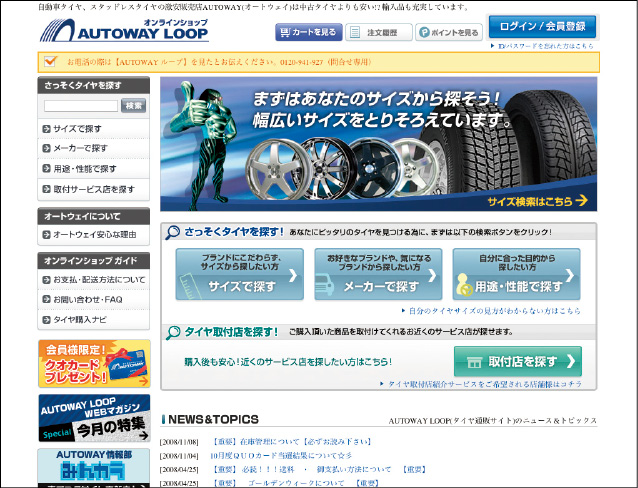The image size is (638, 488).
Task: Open news 在庫管理について dated 2008/11/08
Action: [291, 442]
